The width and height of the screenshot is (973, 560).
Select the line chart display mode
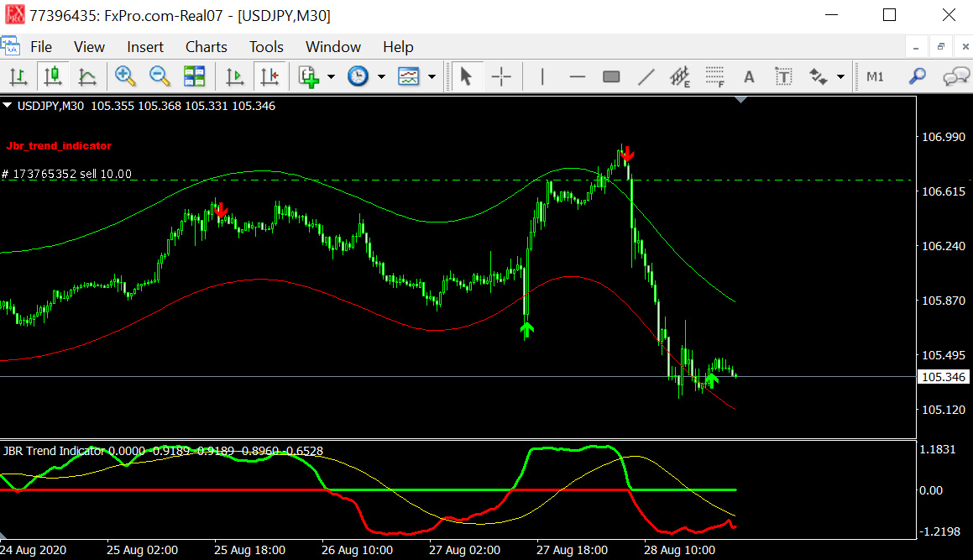pyautogui.click(x=89, y=76)
